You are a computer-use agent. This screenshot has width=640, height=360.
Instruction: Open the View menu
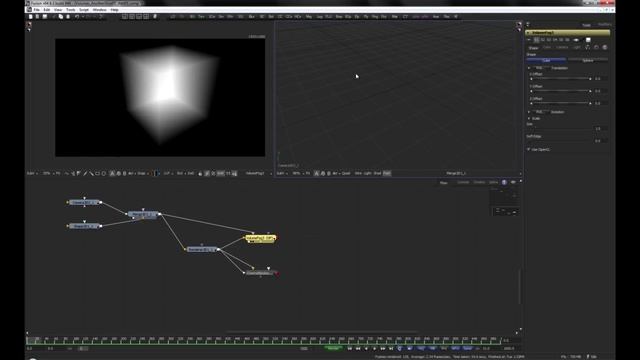(58, 9)
